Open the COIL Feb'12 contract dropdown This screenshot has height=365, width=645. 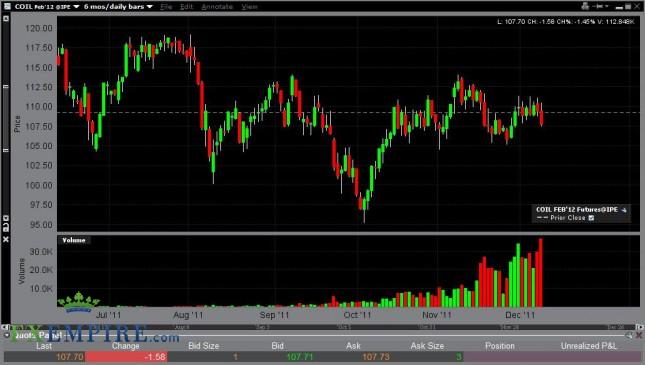pos(47,7)
